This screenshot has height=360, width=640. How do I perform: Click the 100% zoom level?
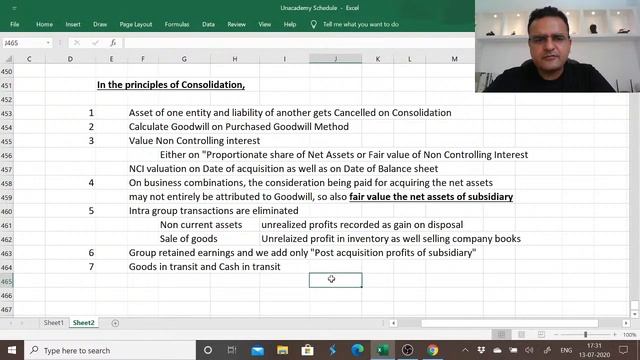point(629,335)
